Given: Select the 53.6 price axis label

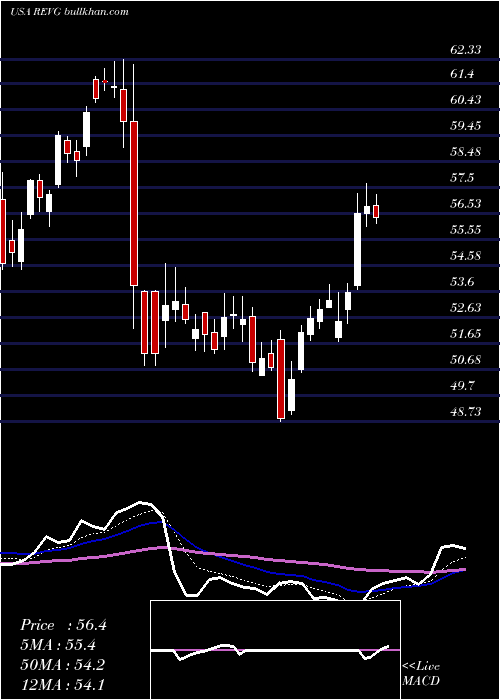Looking at the screenshot, I should (462, 282).
